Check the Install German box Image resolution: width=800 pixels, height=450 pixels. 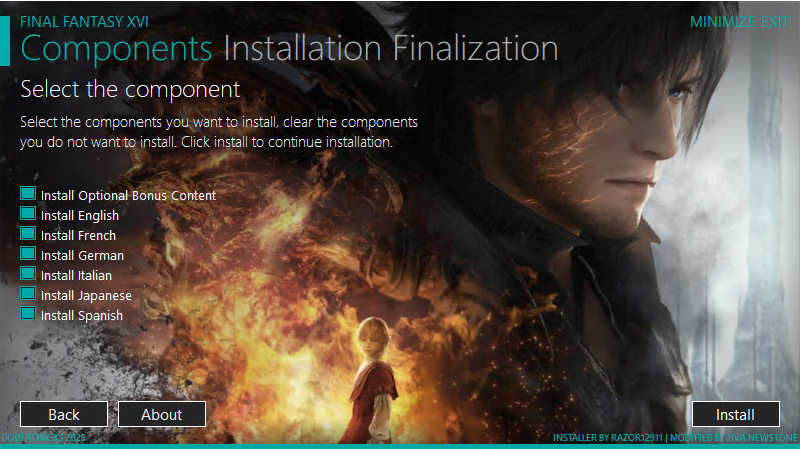(28, 253)
